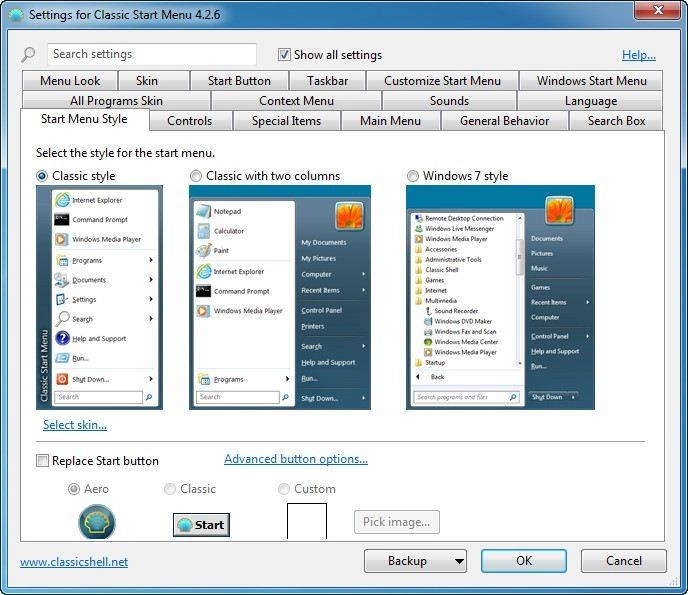Image resolution: width=688 pixels, height=595 pixels.
Task: Click the Windows 7 style preview thumbnail
Action: point(500,298)
